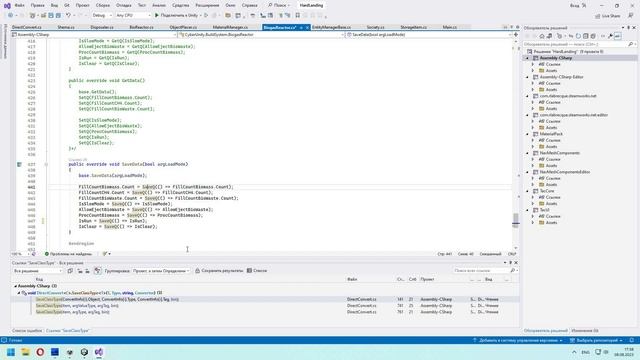Click the Windows Start button on taskbar

click(x=11, y=352)
